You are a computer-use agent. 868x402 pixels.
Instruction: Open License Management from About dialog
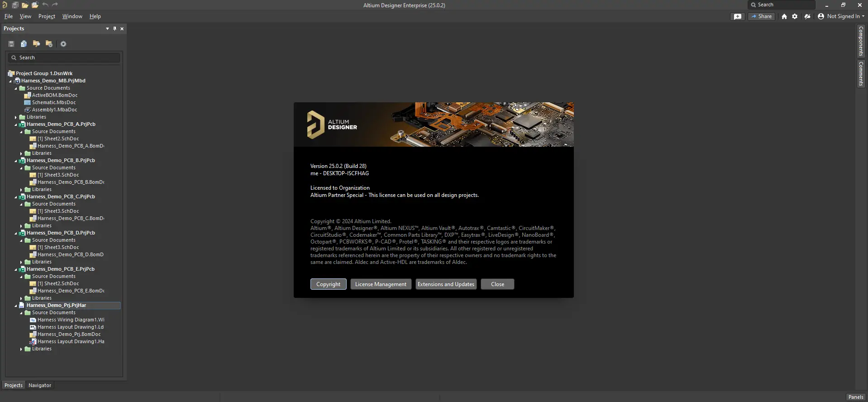[x=381, y=284]
